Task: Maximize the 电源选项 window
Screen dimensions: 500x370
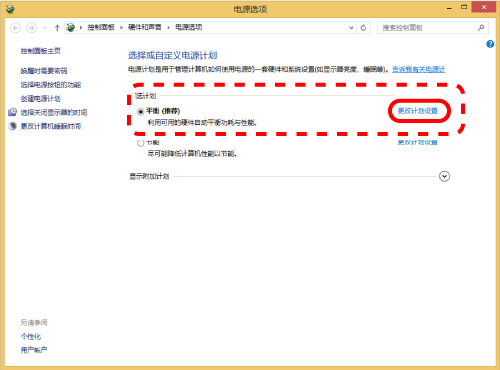Action: [x=464, y=7]
